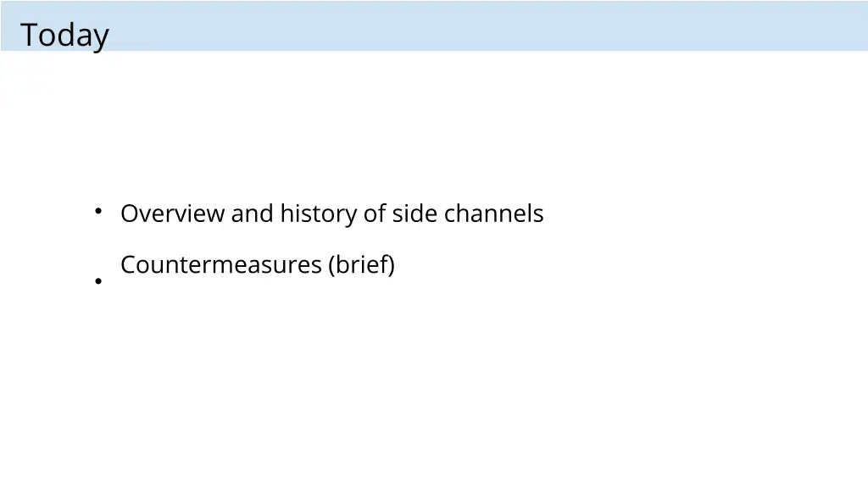
Task: Click the blue header banner
Action: 434,25
